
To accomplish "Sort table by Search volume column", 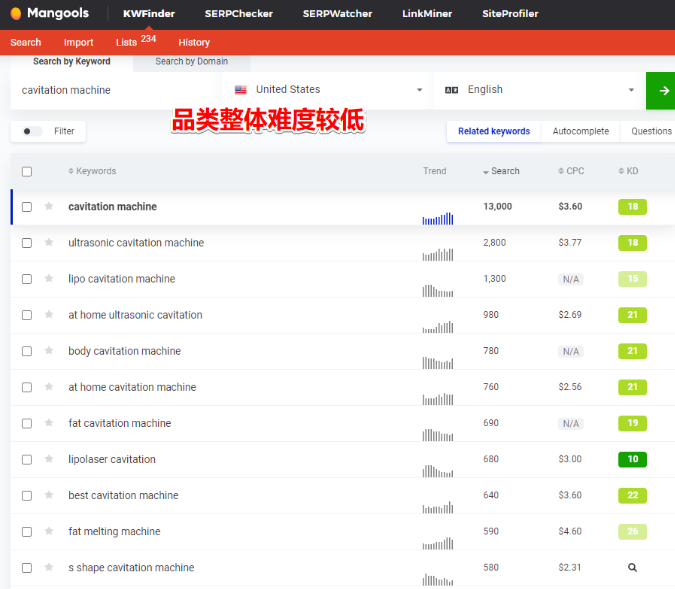I will (x=502, y=171).
